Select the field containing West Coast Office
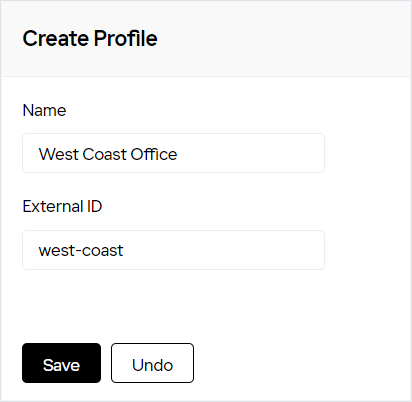Viewport: 412px width, 402px height. point(173,153)
